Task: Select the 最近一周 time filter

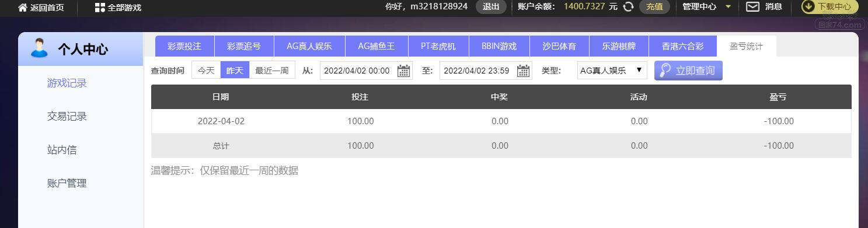Action: [x=272, y=71]
